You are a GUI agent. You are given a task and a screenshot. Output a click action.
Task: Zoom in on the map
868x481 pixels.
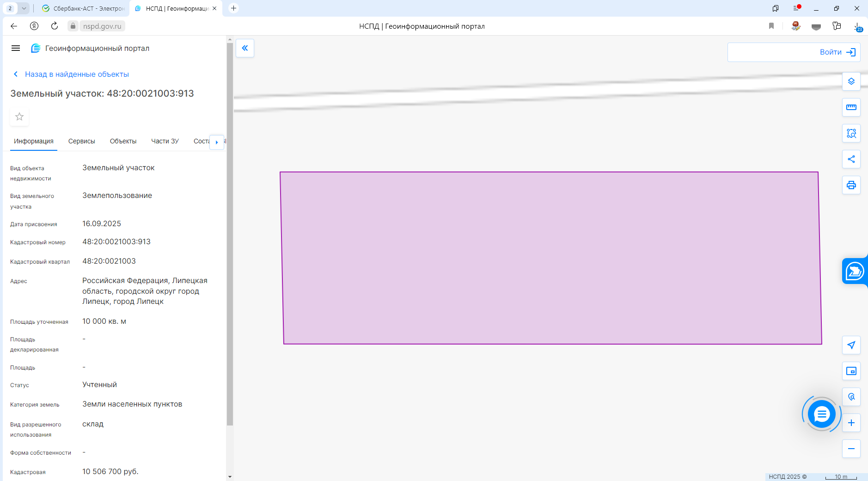click(851, 423)
